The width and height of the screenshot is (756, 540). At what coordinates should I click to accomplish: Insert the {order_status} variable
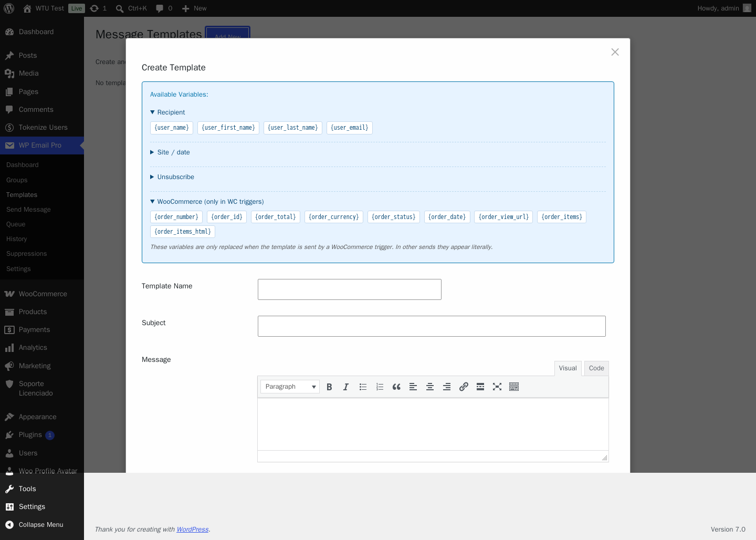point(394,217)
